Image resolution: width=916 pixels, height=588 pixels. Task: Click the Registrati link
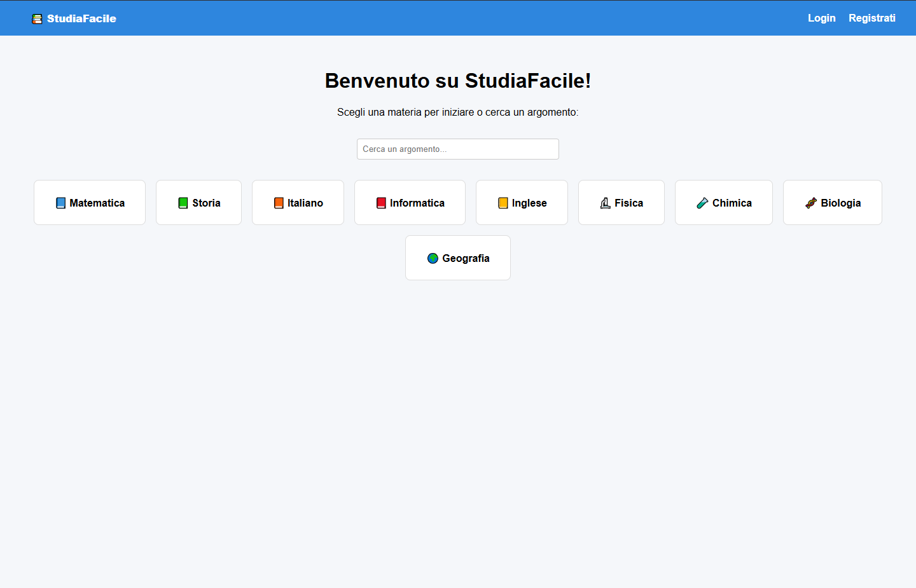click(x=872, y=18)
